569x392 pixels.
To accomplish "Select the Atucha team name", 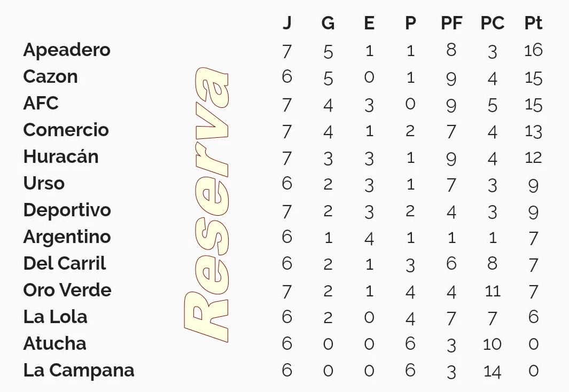I will 55,343.
